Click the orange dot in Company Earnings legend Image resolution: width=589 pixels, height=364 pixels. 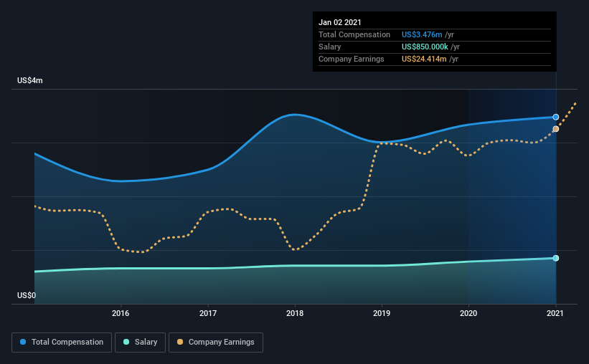pos(180,342)
